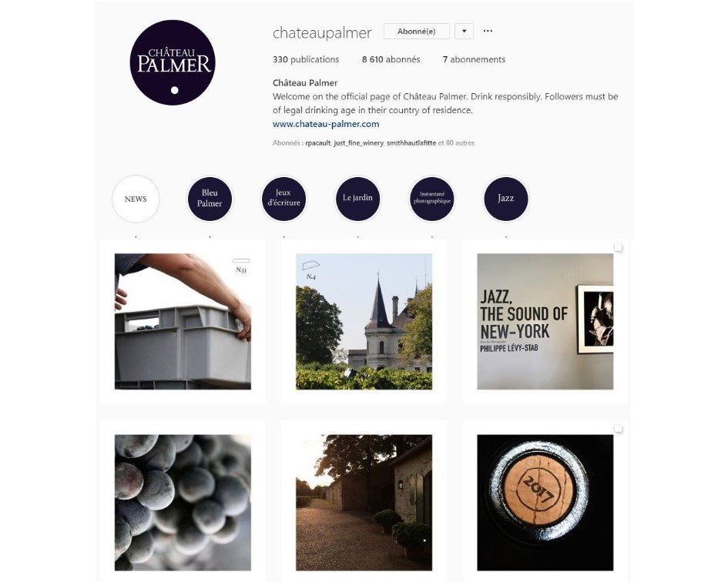Image resolution: width=728 pixels, height=582 pixels.
Task: View the 7 abonnements list
Action: pos(474,59)
